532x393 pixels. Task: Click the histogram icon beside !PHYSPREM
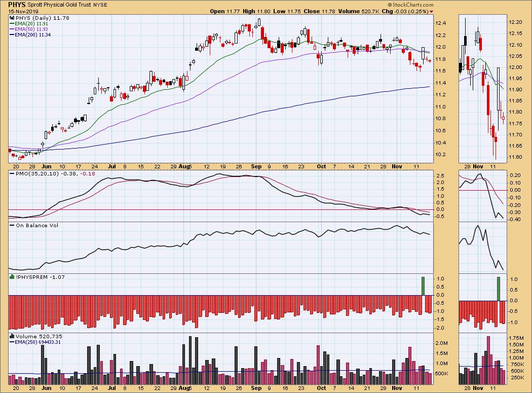[12, 277]
